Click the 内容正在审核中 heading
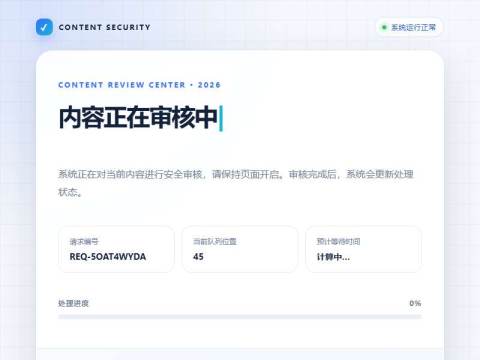Screen dimensions: 480x360 138,117
